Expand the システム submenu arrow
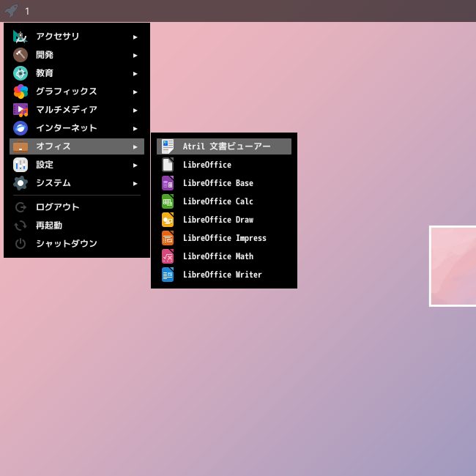The height and width of the screenshot is (476, 476). [x=135, y=183]
